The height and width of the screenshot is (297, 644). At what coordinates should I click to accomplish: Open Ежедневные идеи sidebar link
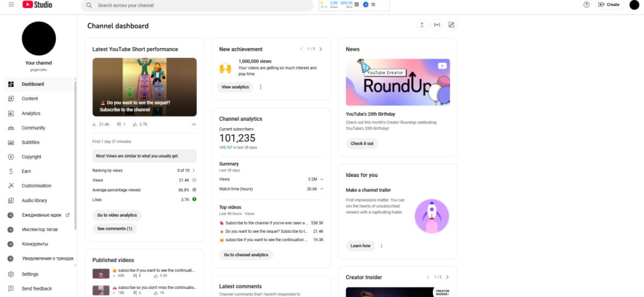(x=39, y=215)
